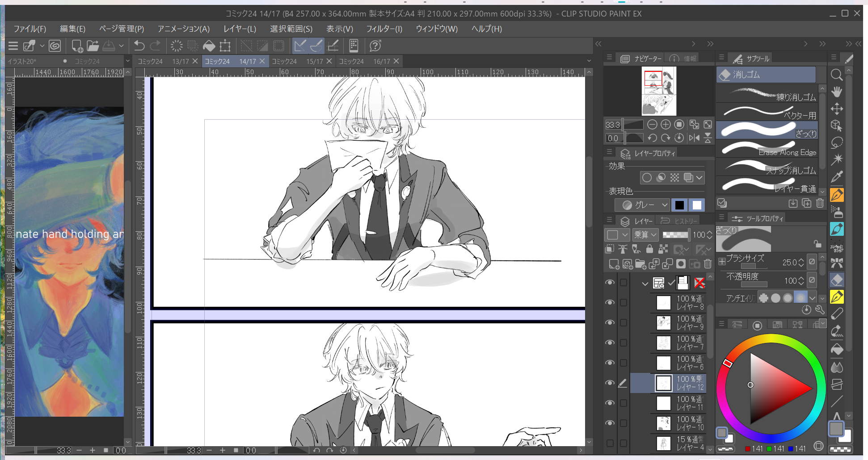This screenshot has width=868, height=460.
Task: Hide レイヤー 8 with eye icon
Action: pos(610,303)
